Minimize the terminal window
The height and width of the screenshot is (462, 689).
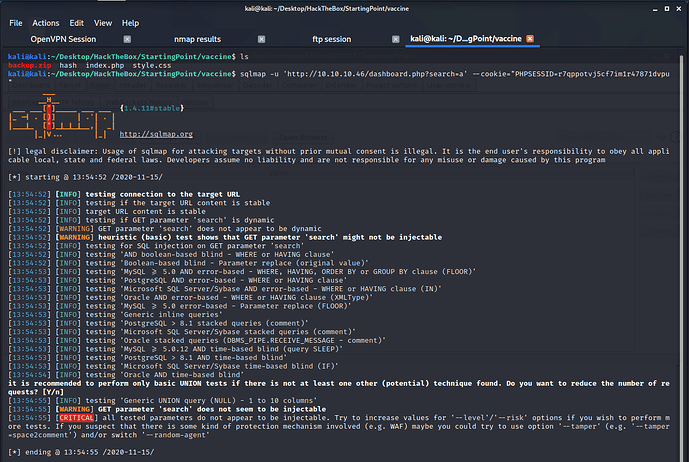(x=655, y=9)
